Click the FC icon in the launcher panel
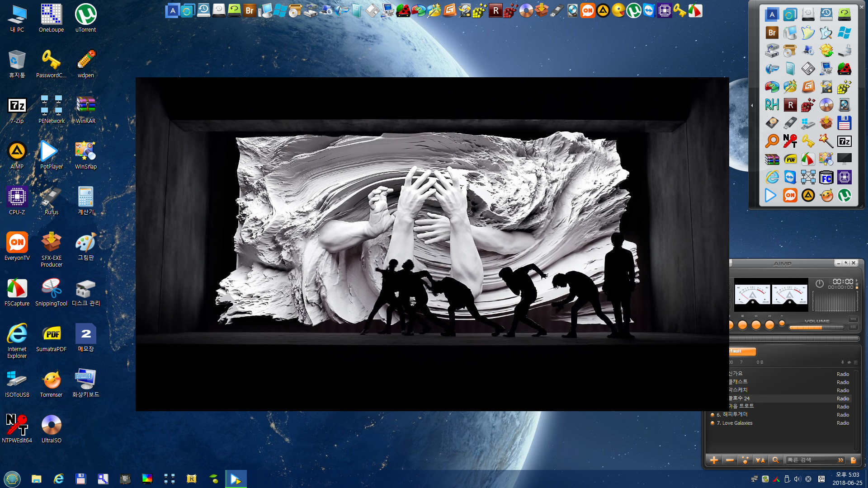The width and height of the screenshot is (868, 488). (x=826, y=177)
